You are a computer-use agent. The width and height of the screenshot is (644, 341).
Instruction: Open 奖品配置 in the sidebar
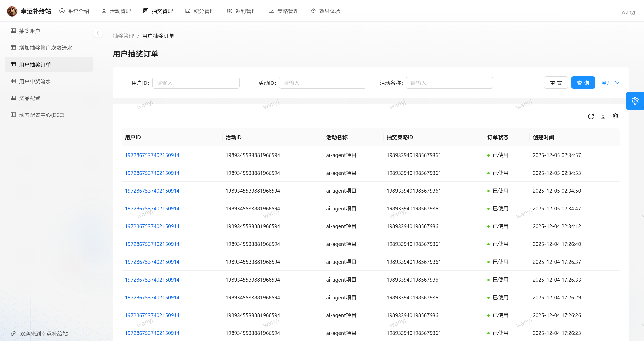[30, 98]
